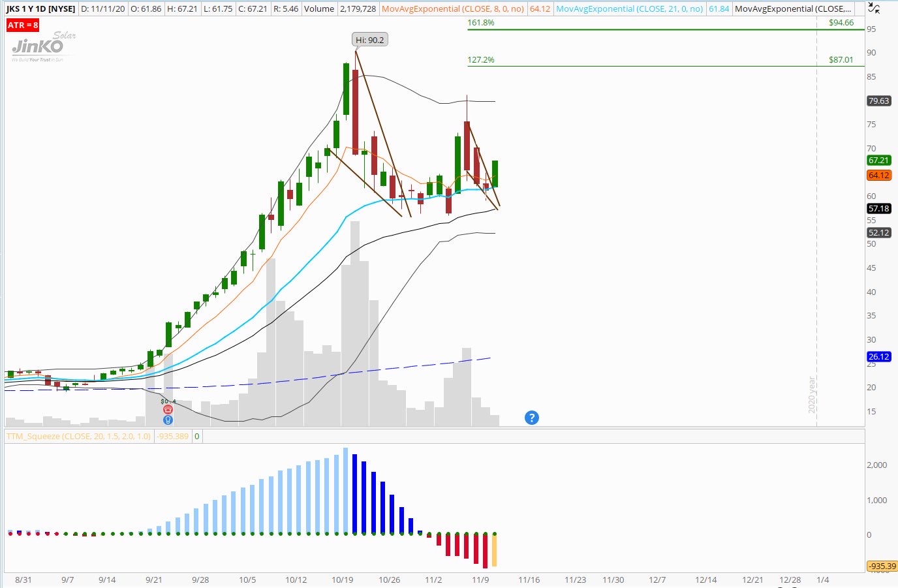The image size is (898, 588).
Task: Click the 15 price axis label
Action: pyautogui.click(x=871, y=412)
